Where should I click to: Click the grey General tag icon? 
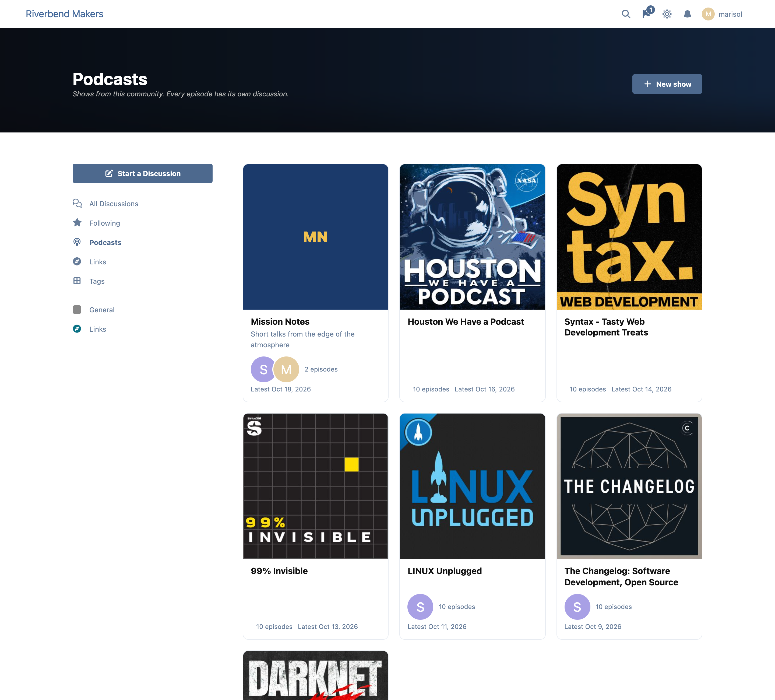point(77,310)
